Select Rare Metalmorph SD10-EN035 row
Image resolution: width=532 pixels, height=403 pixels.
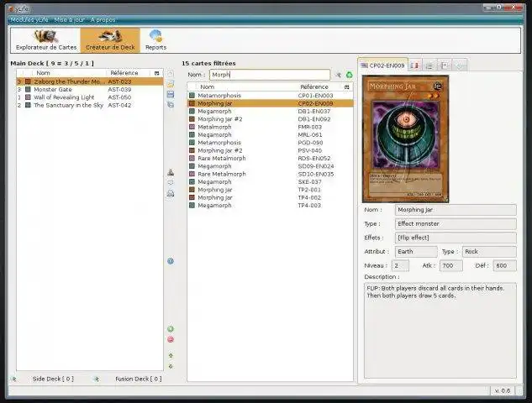270,174
